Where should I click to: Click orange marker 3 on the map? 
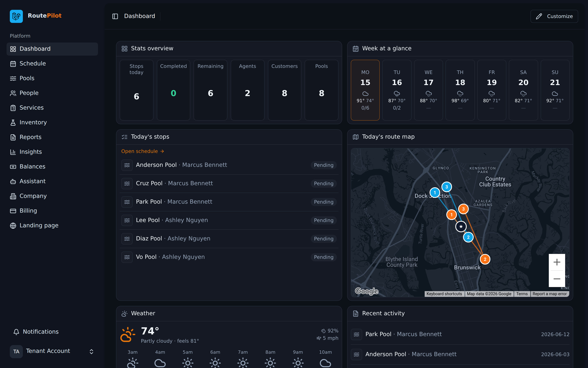point(463,209)
